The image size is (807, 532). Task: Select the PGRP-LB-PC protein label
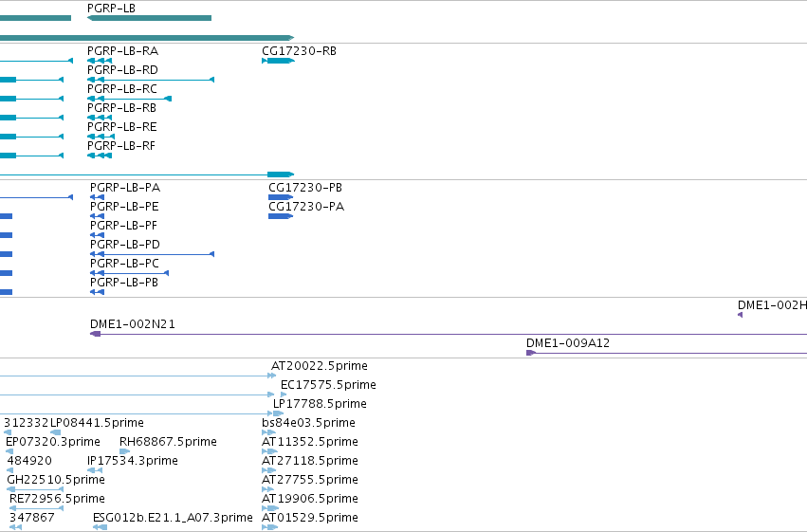(x=124, y=264)
